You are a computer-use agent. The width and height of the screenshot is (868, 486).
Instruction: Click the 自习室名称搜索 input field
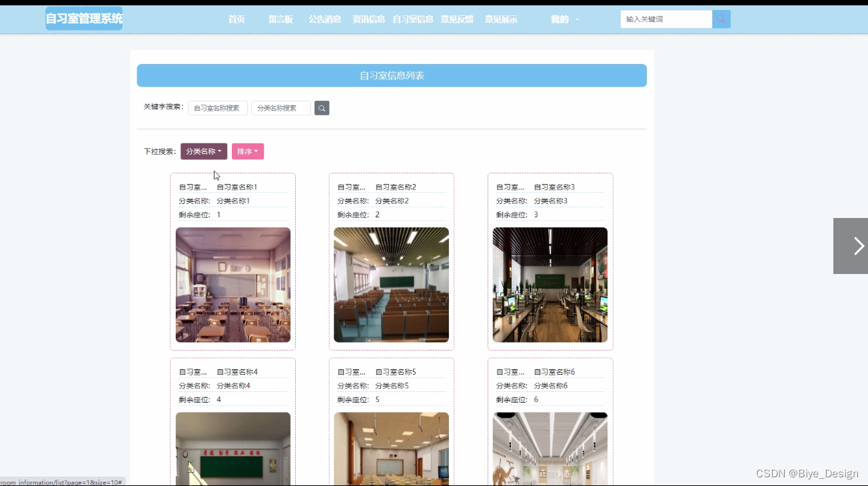coord(218,108)
